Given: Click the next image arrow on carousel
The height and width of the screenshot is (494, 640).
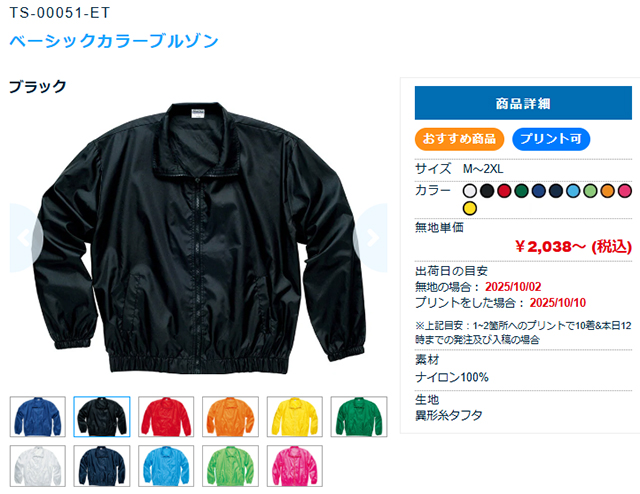Looking at the screenshot, I should pyautogui.click(x=371, y=238).
